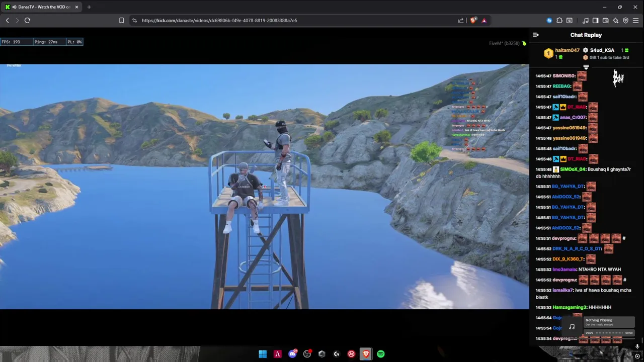Open OBS Studio from the taskbar
The width and height of the screenshot is (644, 362).
point(307,354)
